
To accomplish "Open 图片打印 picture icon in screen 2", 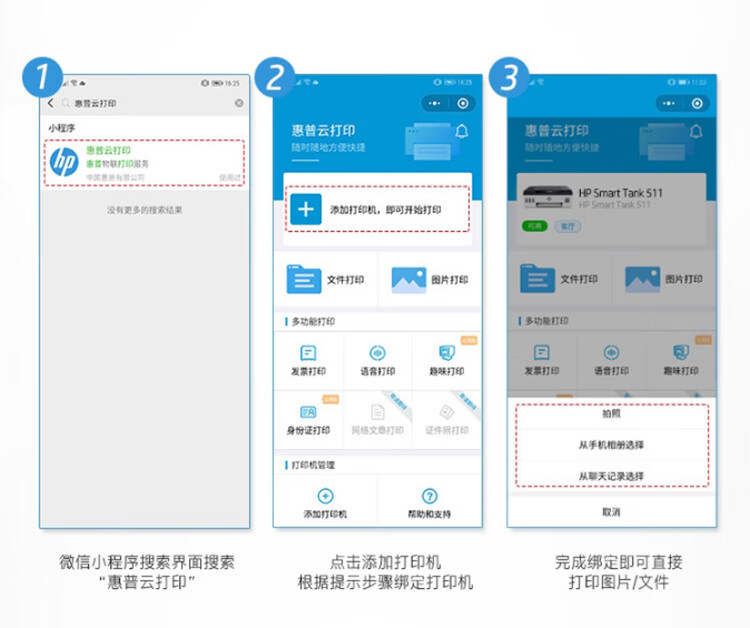I will tap(408, 279).
